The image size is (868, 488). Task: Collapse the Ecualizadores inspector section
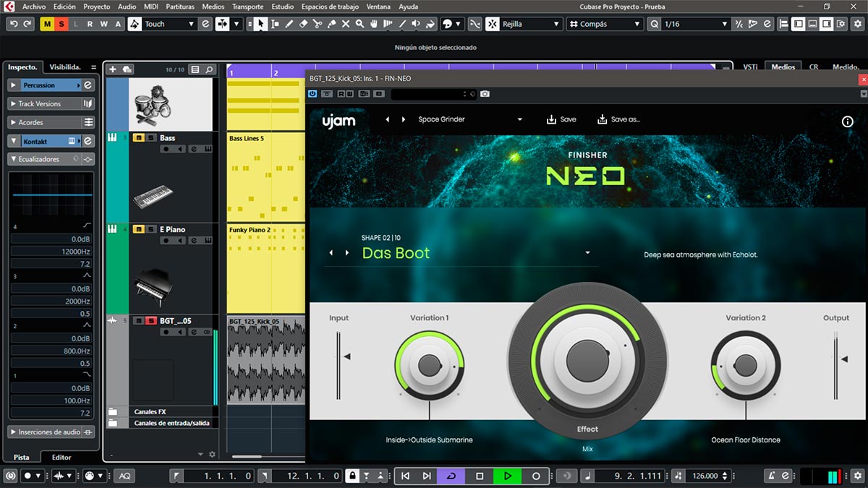pos(13,159)
